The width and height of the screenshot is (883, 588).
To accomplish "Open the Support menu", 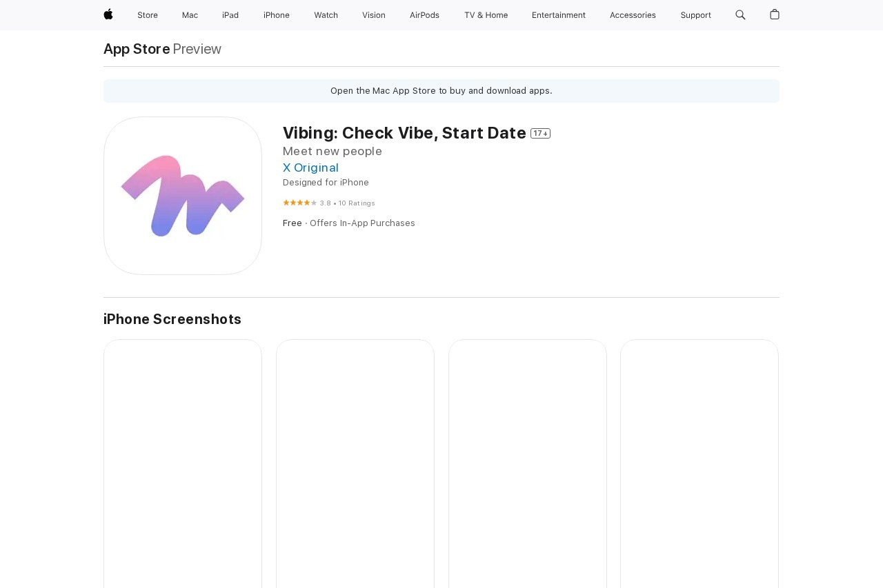I will click(695, 15).
